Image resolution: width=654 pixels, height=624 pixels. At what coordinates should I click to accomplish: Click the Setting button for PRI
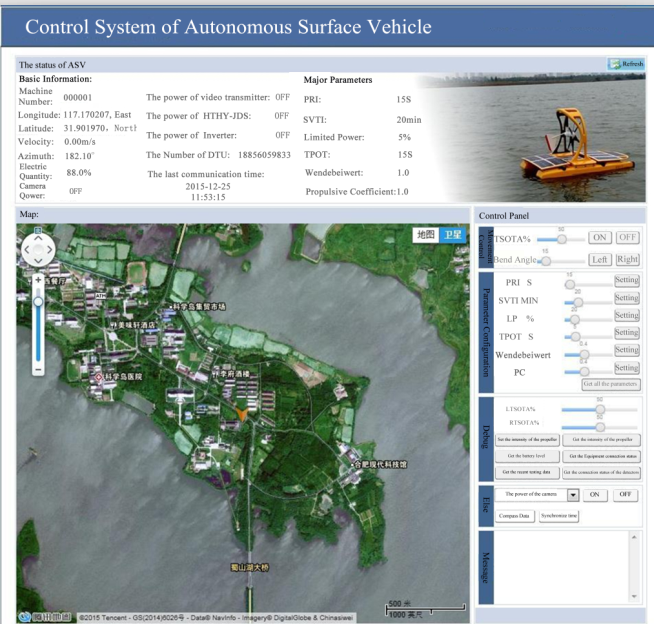[626, 281]
